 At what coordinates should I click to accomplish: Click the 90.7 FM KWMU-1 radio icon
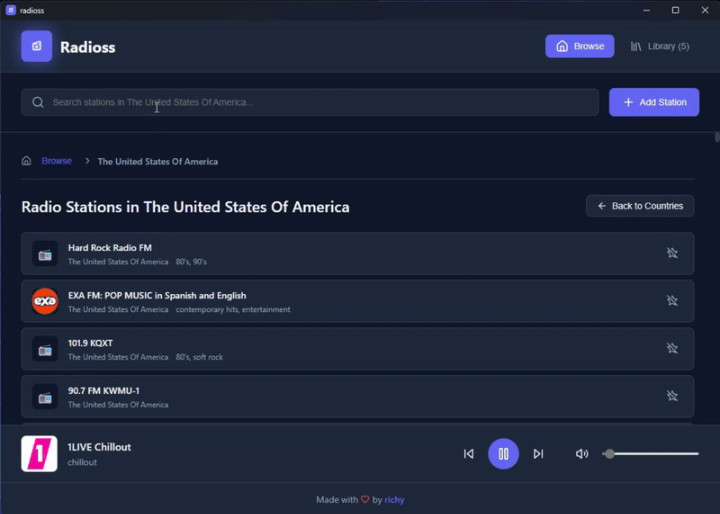click(45, 397)
